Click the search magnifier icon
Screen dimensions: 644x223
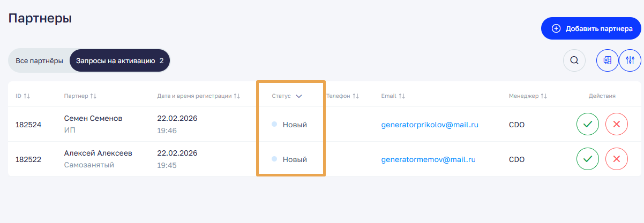(574, 60)
